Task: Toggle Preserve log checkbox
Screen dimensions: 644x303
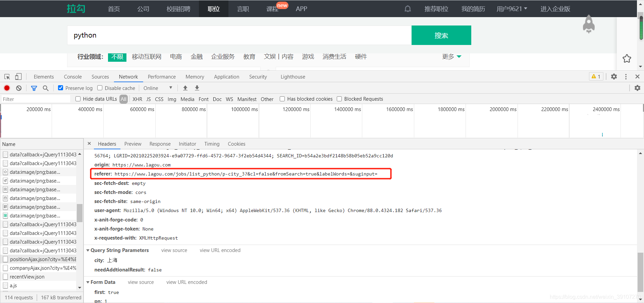Action: tap(60, 88)
